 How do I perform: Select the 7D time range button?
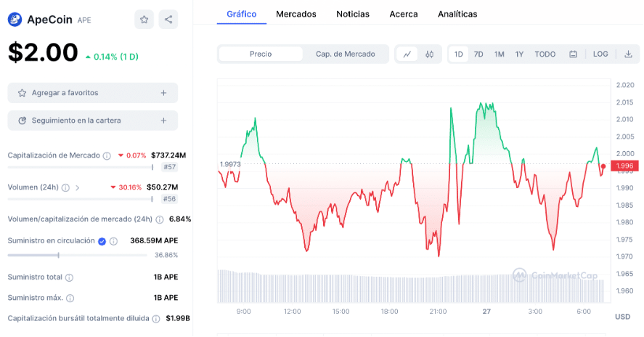(x=478, y=54)
